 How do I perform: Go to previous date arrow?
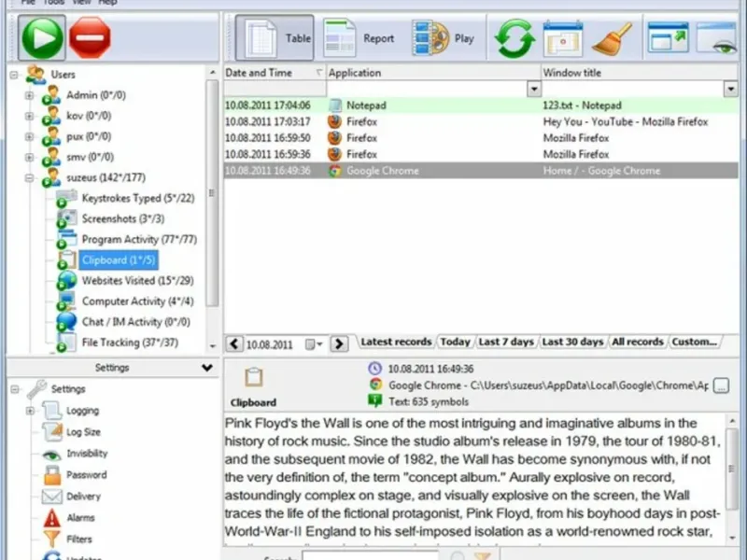[x=234, y=343]
